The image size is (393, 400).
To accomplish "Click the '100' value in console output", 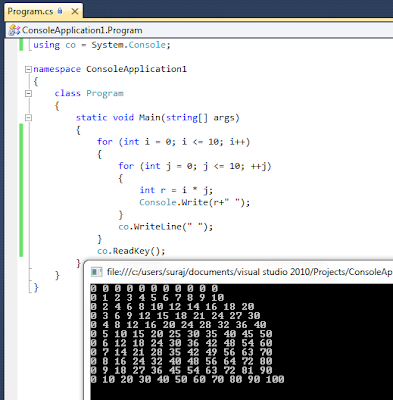I will [x=275, y=379].
